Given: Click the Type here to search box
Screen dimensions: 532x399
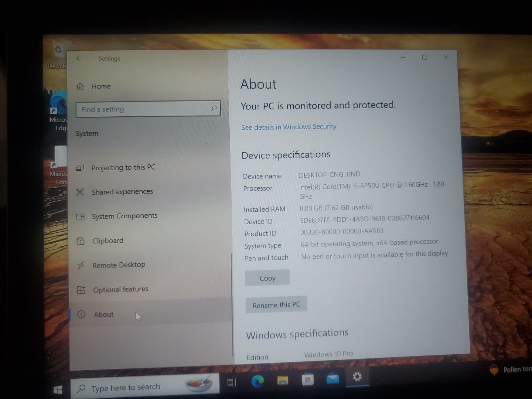Looking at the screenshot, I should [x=145, y=387].
